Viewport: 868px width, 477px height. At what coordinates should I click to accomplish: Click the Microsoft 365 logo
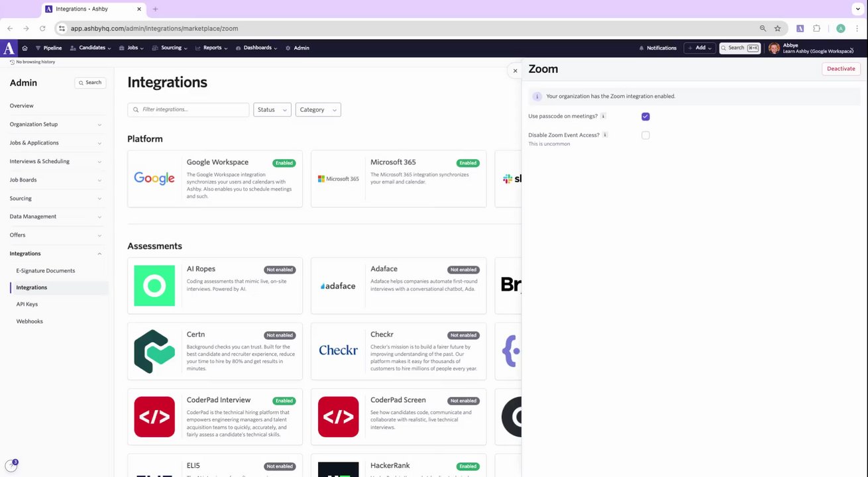[x=338, y=179]
